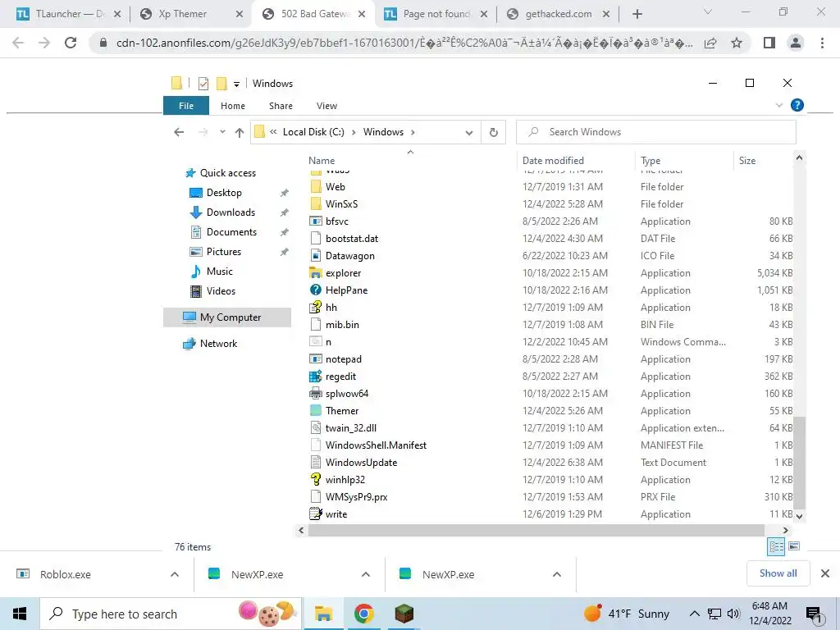Viewport: 840px width, 630px height.
Task: Select the winhlp32 help icon
Action: (x=316, y=479)
